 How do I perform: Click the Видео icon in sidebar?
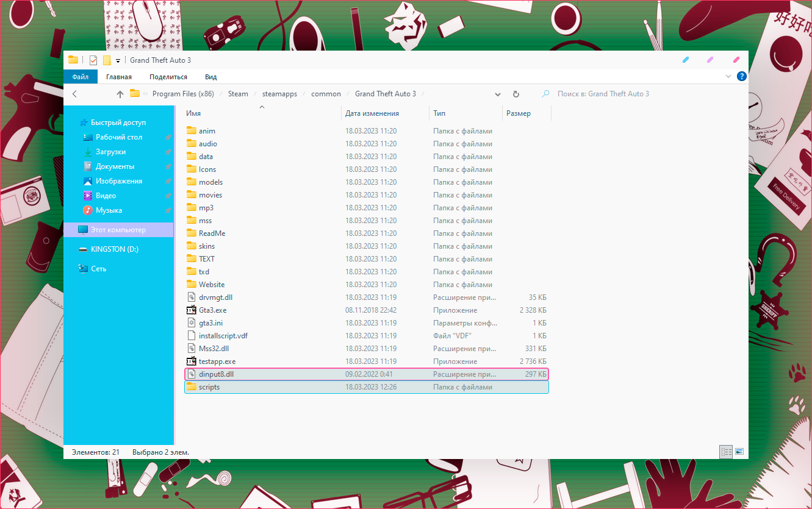88,196
